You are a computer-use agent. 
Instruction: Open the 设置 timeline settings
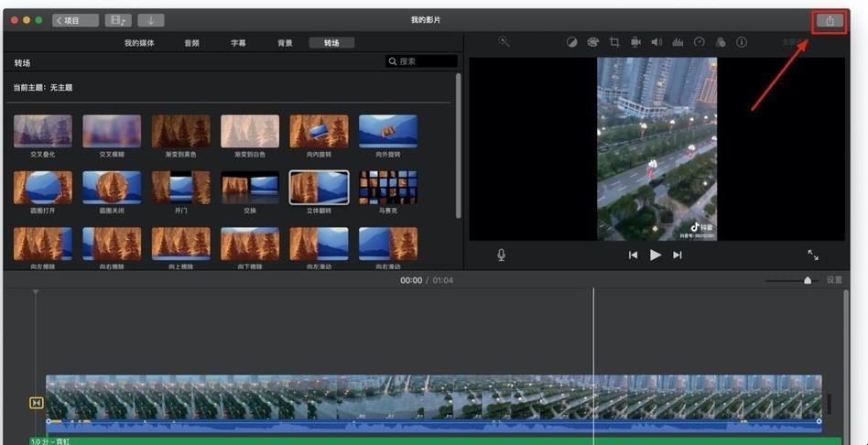point(834,280)
